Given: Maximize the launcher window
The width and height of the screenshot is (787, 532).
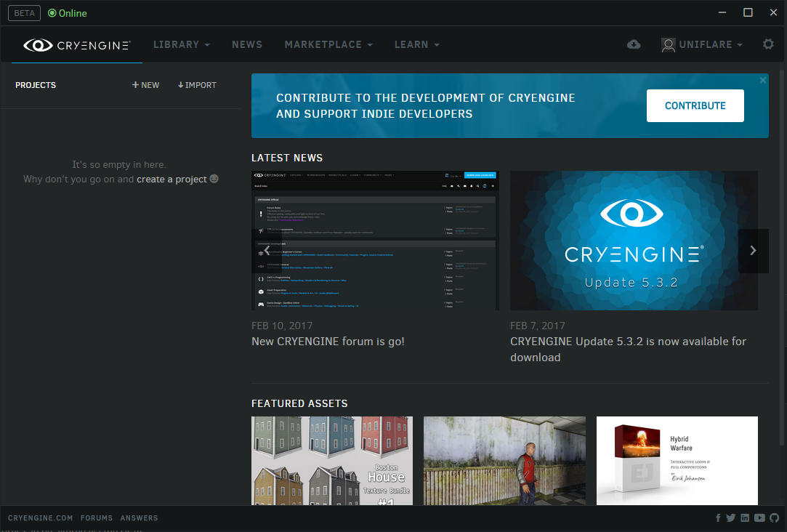Looking at the screenshot, I should tap(748, 12).
